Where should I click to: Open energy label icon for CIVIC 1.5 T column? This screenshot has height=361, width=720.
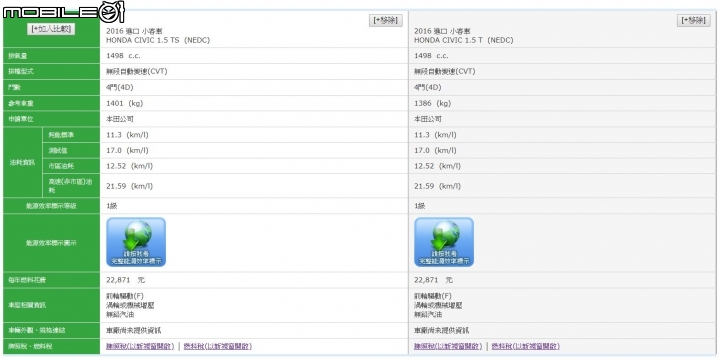click(x=444, y=242)
